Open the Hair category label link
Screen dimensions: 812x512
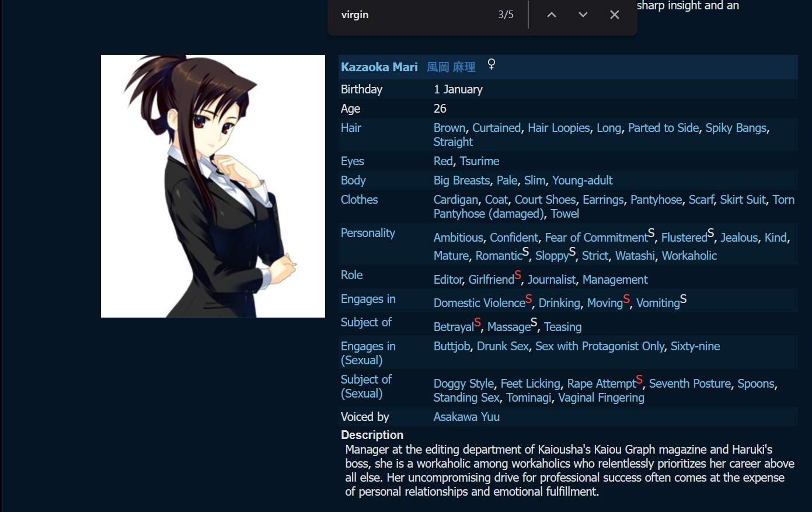coord(351,128)
